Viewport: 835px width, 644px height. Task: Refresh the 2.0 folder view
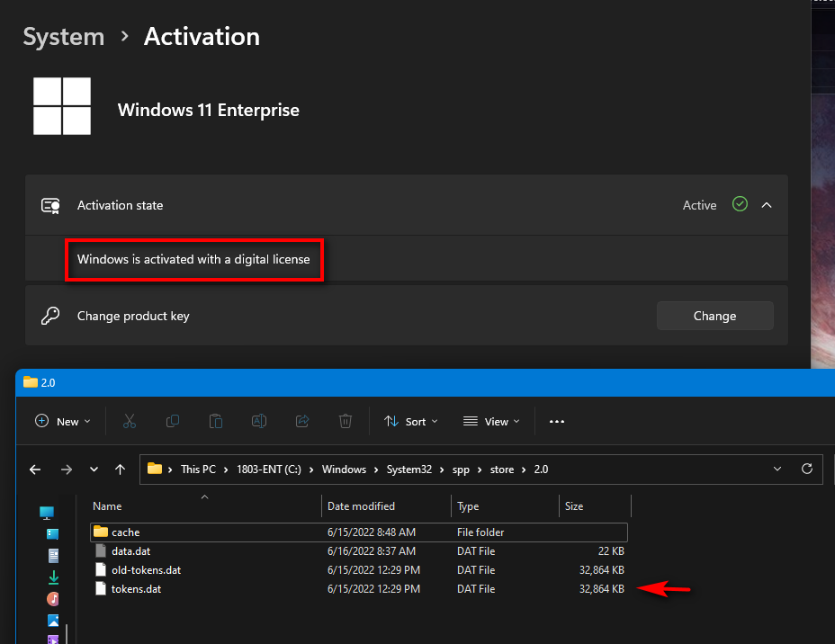click(807, 469)
